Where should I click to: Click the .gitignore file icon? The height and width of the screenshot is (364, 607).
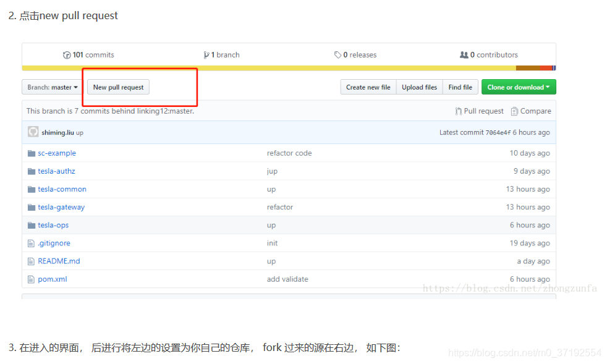(x=31, y=243)
